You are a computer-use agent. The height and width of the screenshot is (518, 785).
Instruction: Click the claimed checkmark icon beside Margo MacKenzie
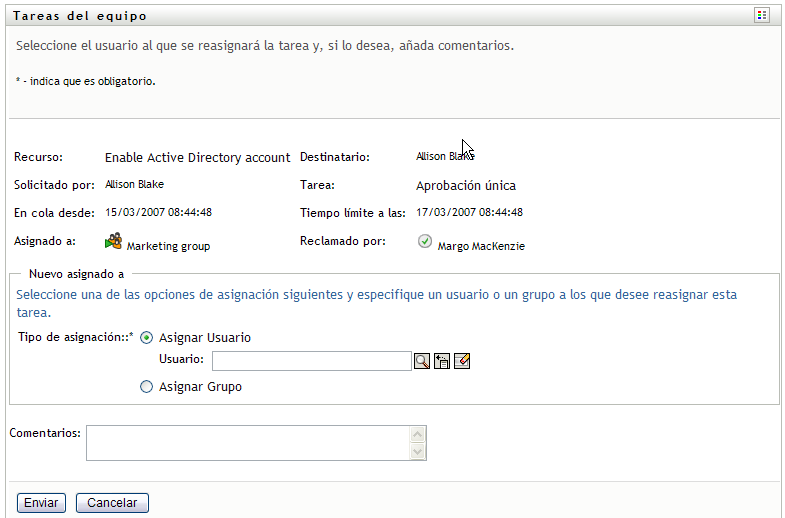(425, 241)
